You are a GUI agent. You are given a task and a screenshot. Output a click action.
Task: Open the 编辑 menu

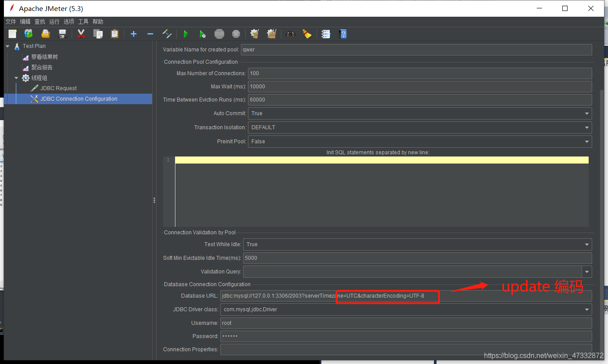coord(25,22)
